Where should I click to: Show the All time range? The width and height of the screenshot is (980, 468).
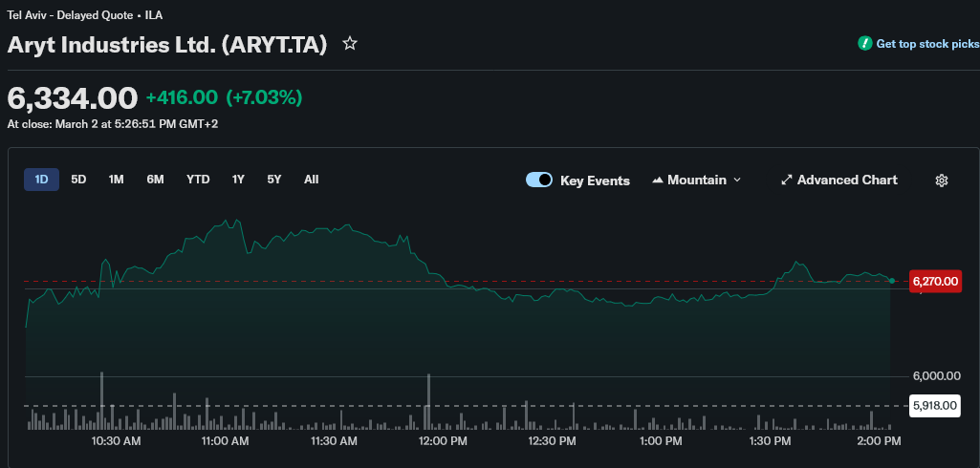[312, 180]
